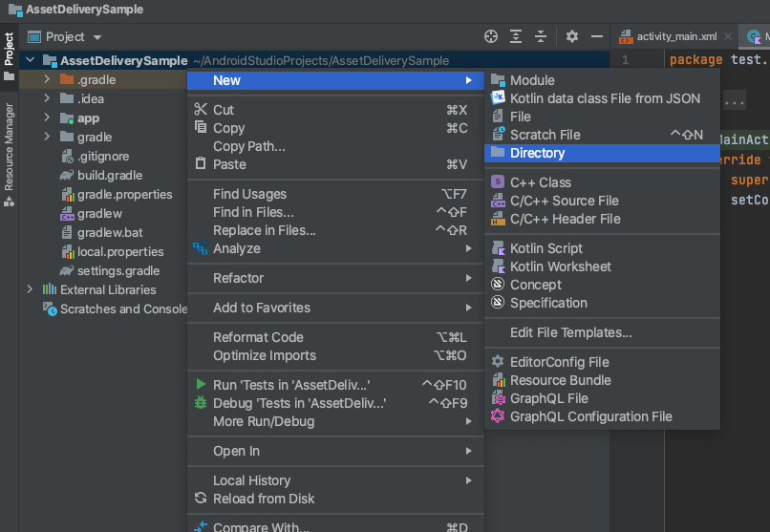The image size is (770, 532).
Task: Click the Kotlin data class from JSON icon
Action: 498,97
